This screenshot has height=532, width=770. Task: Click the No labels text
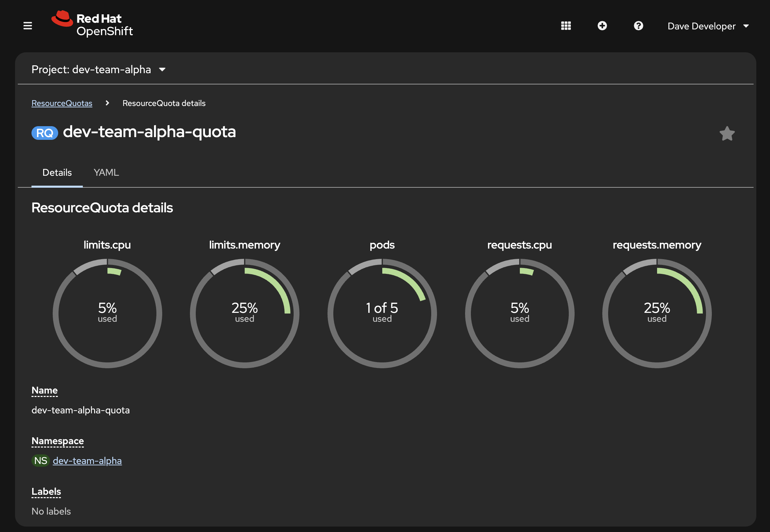(x=51, y=511)
